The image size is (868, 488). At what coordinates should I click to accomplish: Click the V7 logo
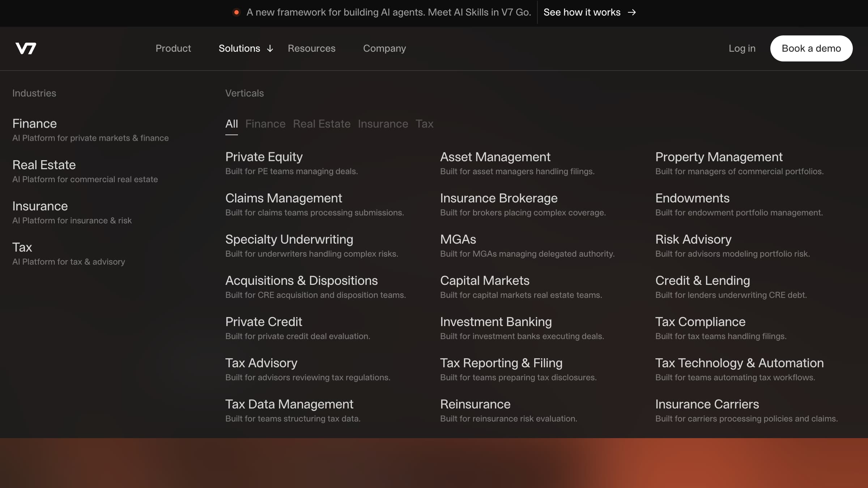26,48
